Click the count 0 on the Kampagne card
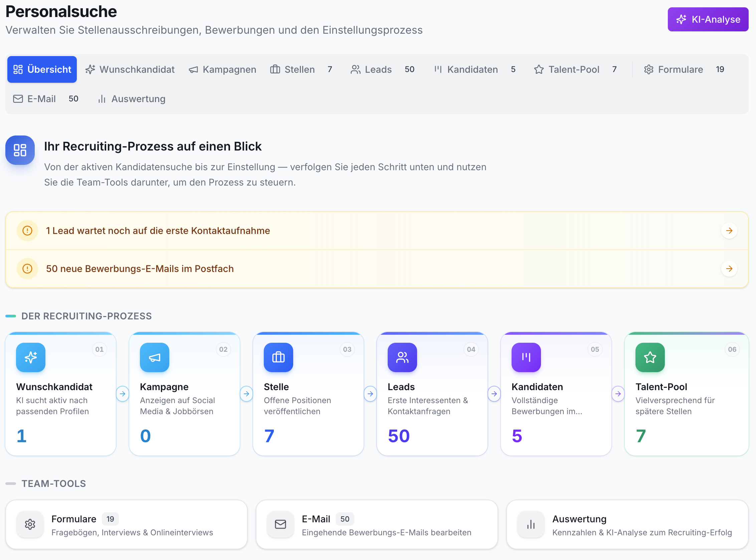This screenshot has width=756, height=560. pos(145,436)
